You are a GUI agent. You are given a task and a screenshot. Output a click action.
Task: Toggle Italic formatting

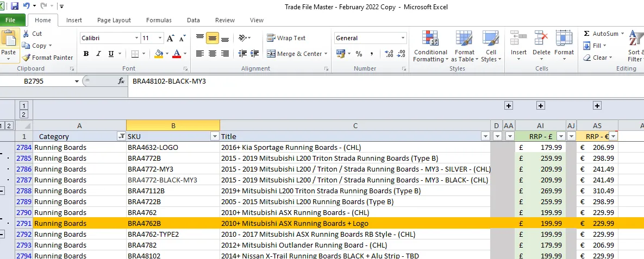[98, 54]
